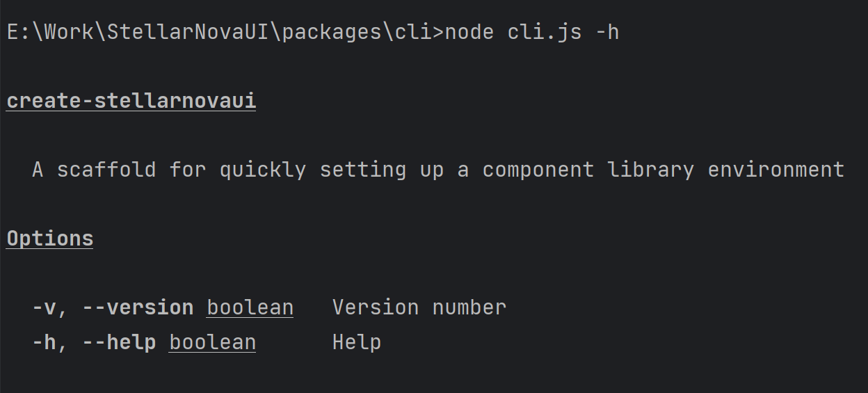This screenshot has width=868, height=393.
Task: Click the underlined create-stellarnovaui heading
Action: (x=131, y=102)
